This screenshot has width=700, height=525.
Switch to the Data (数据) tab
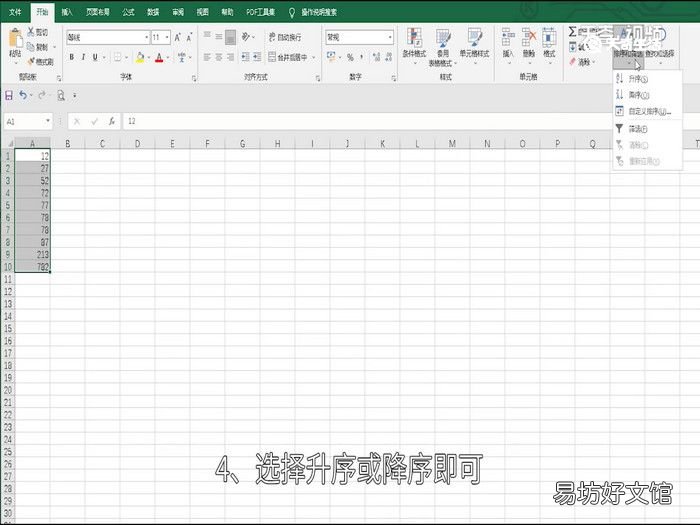pyautogui.click(x=153, y=12)
